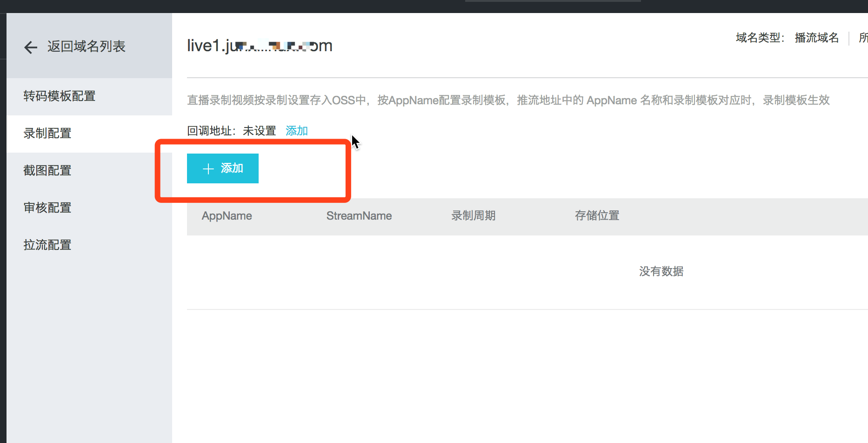Click the 返回域名列表 text label
Image resolution: width=868 pixels, height=443 pixels.
(87, 47)
